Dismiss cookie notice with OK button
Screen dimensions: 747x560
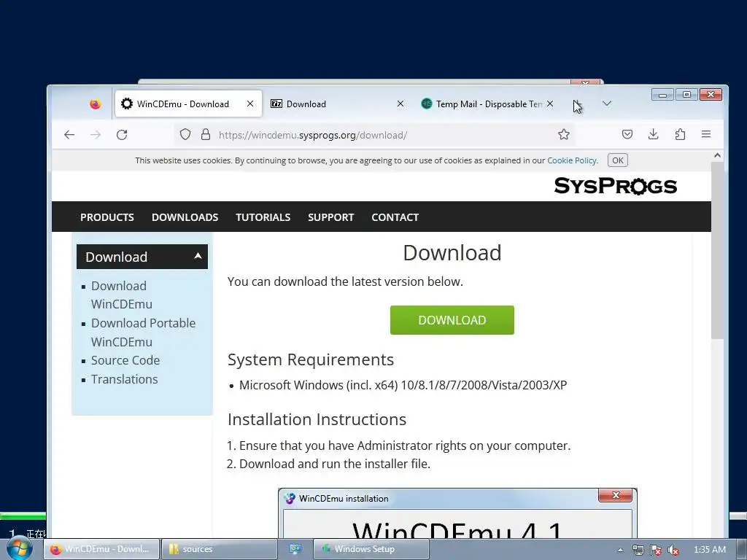pyautogui.click(x=618, y=160)
